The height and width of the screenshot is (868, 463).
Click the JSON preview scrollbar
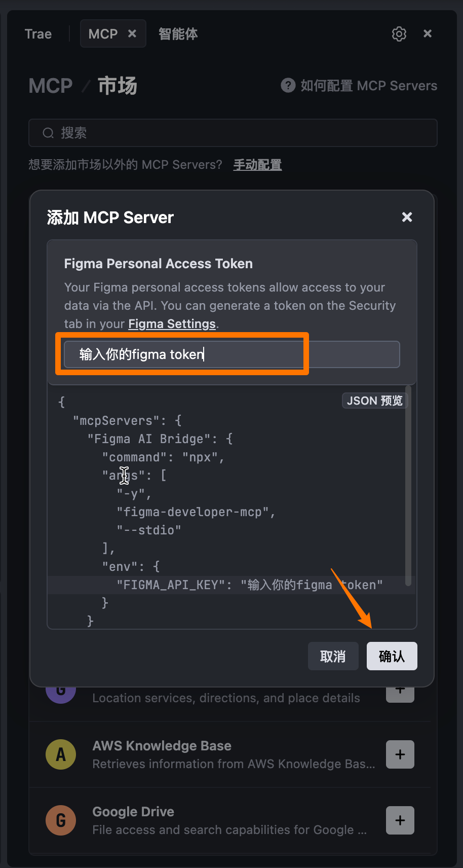408,486
